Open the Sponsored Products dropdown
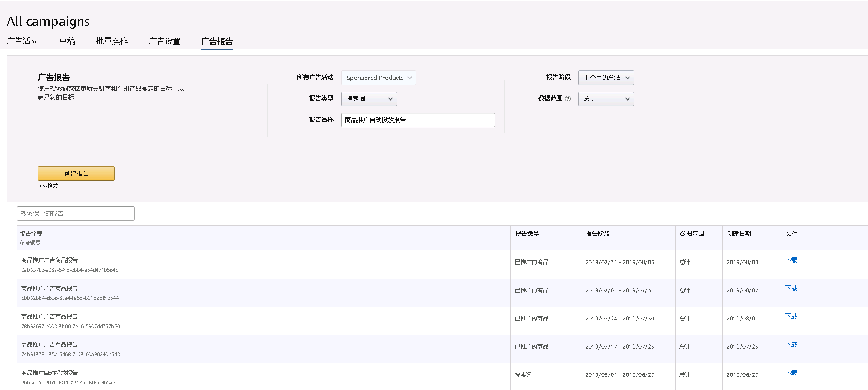Screen dimensions: 868x390 379,78
